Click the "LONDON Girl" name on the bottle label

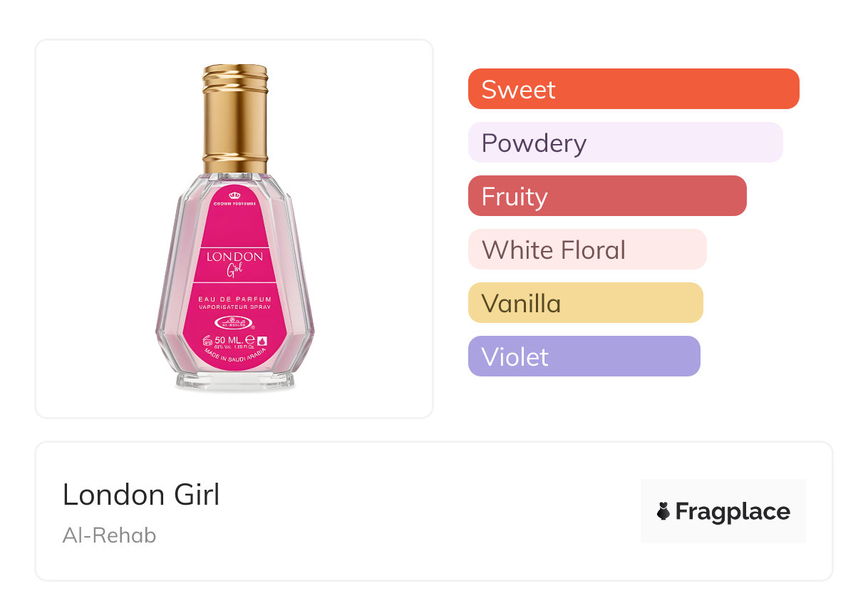[x=234, y=262]
